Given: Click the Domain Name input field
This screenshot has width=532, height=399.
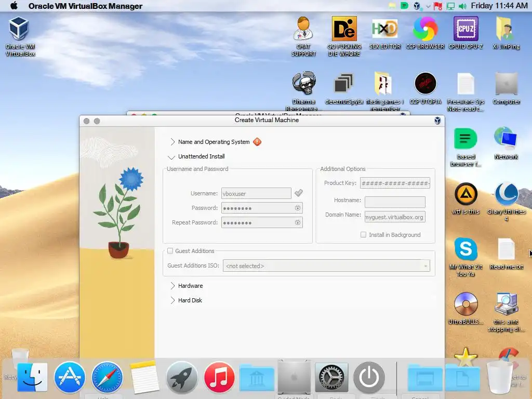Looking at the screenshot, I should pyautogui.click(x=395, y=217).
